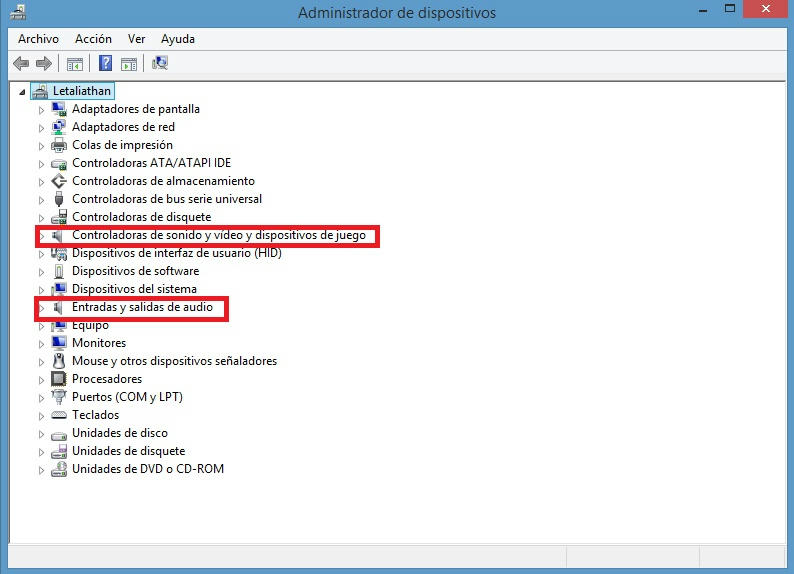Screen dimensions: 794x574
Task: Click the Procesadores chip icon
Action: pos(59,379)
